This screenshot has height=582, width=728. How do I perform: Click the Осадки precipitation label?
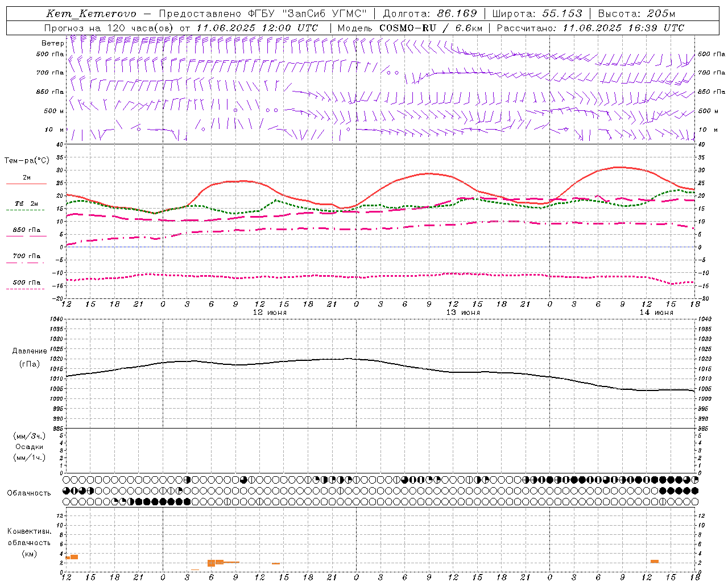[x=30, y=447]
